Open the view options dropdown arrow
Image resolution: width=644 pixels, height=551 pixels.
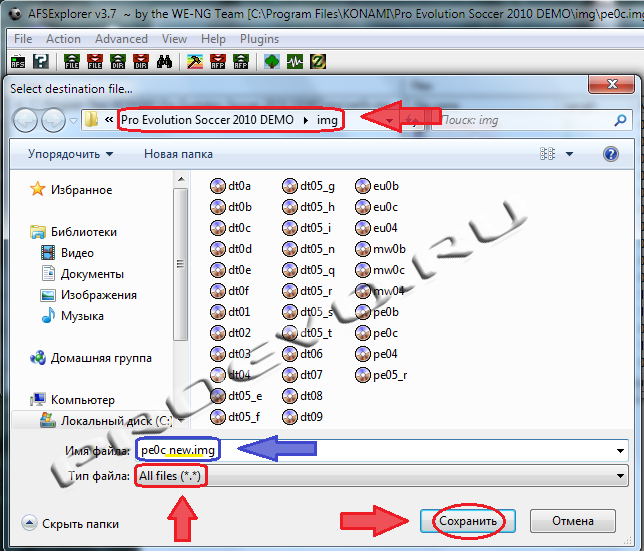569,154
